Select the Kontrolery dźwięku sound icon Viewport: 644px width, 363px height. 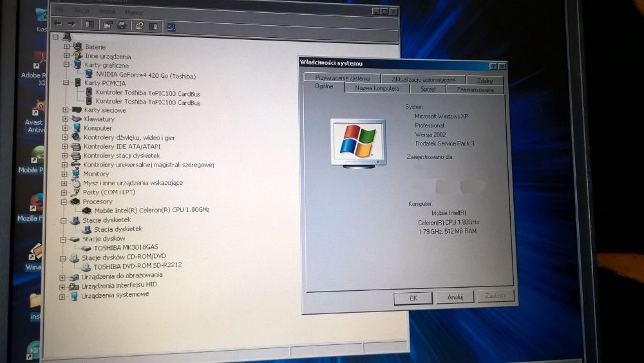(x=76, y=136)
